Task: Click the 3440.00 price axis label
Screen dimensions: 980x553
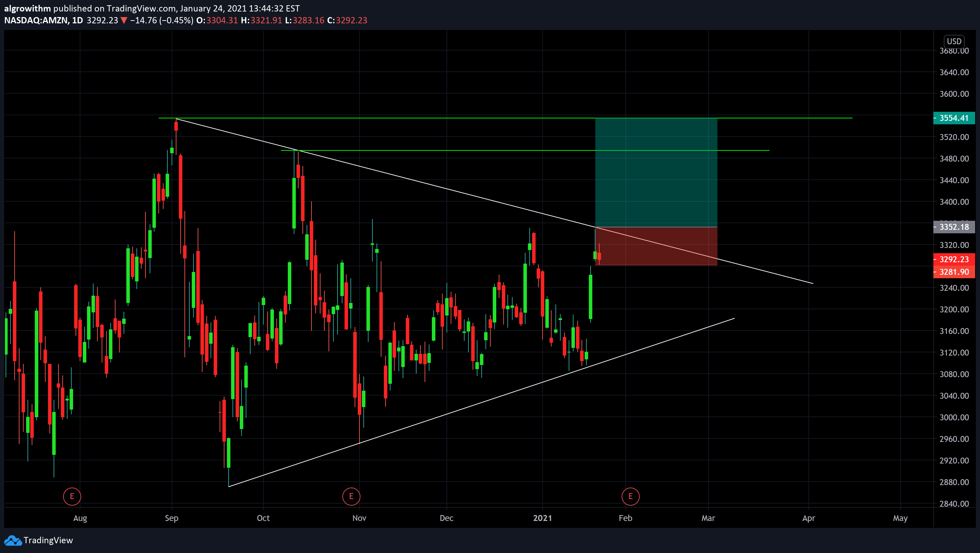Action: pos(954,180)
